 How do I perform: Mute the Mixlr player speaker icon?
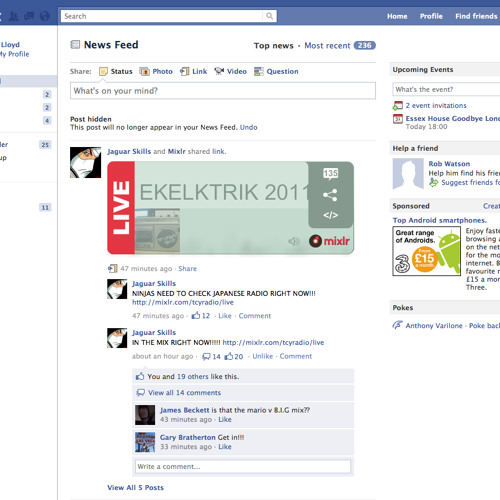(294, 241)
